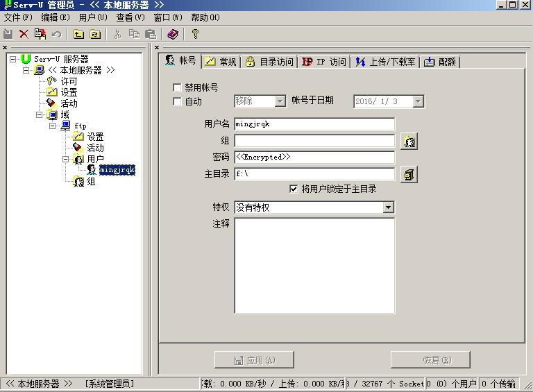The height and width of the screenshot is (392, 533).
Task: Open the 编辑(E) menu
Action: (56, 17)
